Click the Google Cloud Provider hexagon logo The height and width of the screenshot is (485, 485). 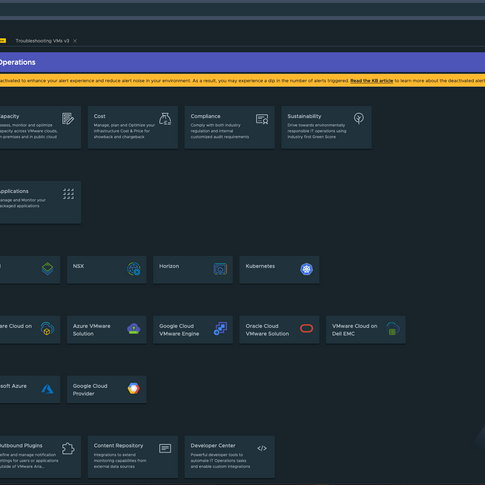134,389
